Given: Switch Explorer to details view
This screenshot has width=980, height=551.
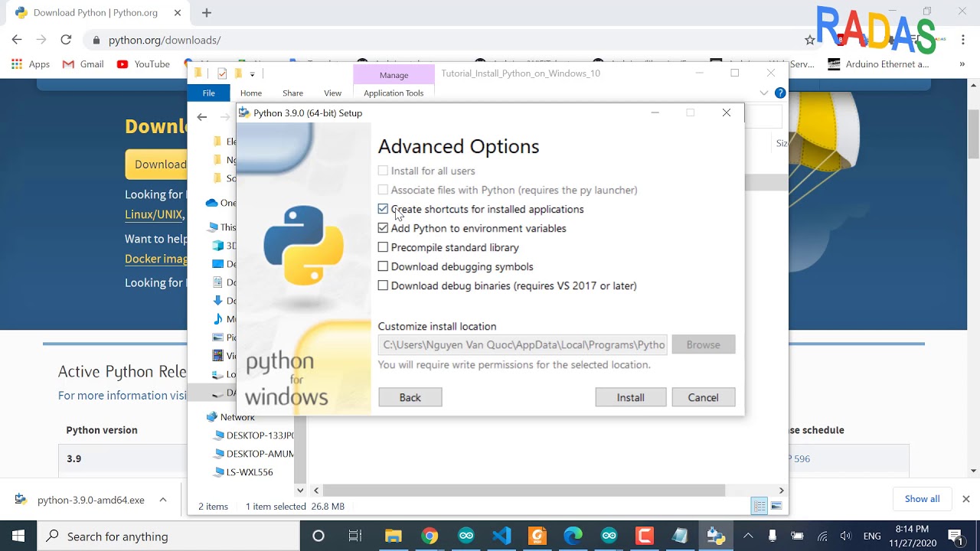Looking at the screenshot, I should click(759, 506).
